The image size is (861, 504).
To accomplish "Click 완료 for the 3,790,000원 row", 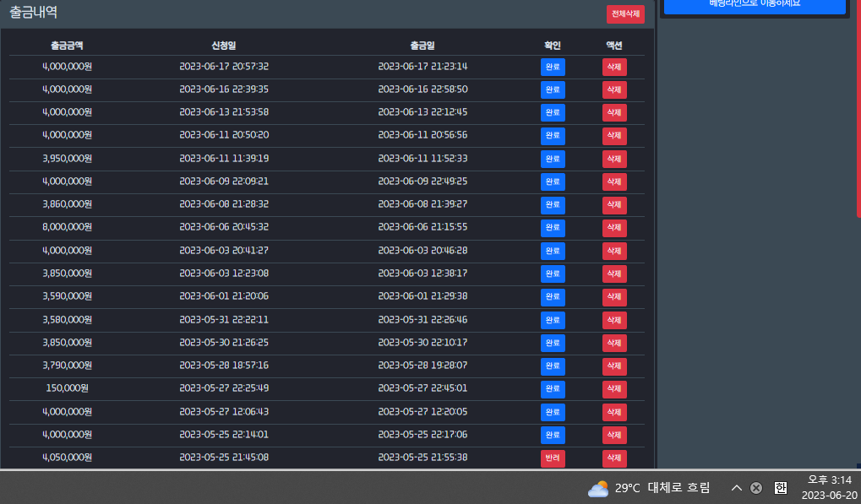I will pos(553,366).
